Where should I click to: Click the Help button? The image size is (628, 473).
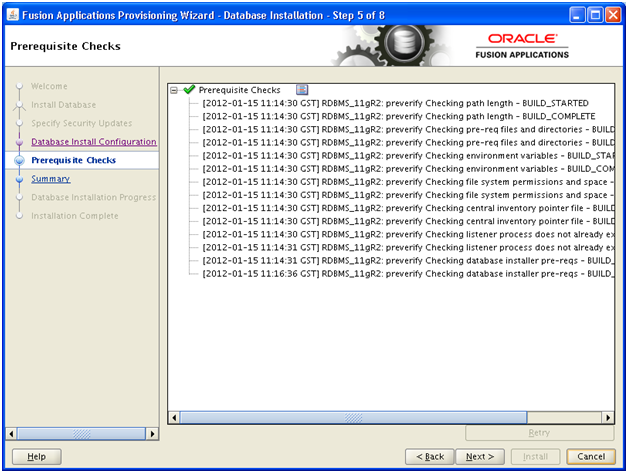36,457
